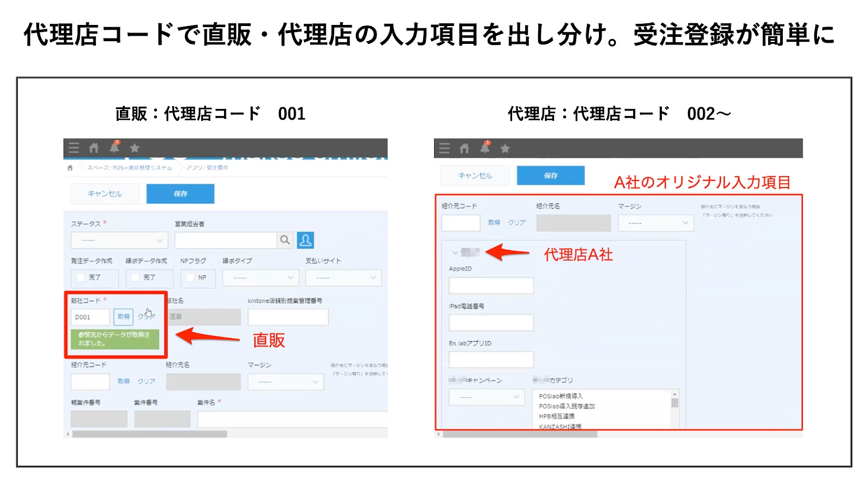Image resolution: width=868 pixels, height=482 pixels.
Task: Click the home icon in the 代理店 screenshot header
Action: [464, 149]
